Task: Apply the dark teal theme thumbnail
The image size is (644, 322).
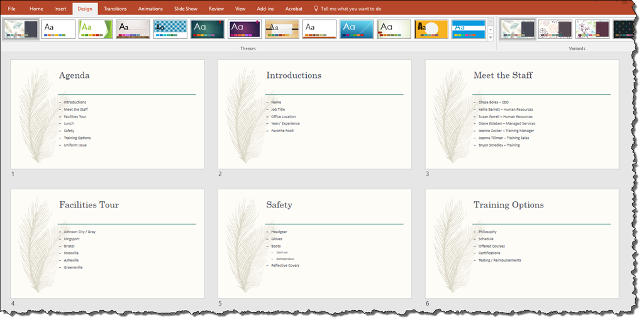Action: 208,29
